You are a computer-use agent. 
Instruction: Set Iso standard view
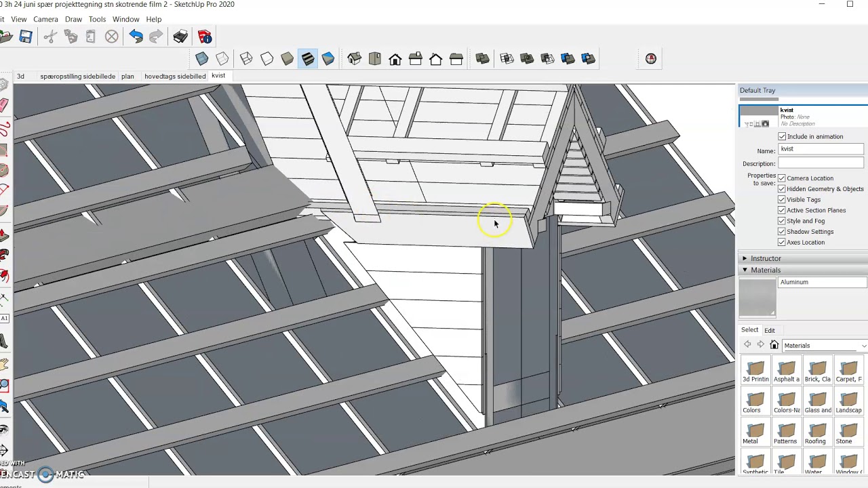tap(354, 59)
